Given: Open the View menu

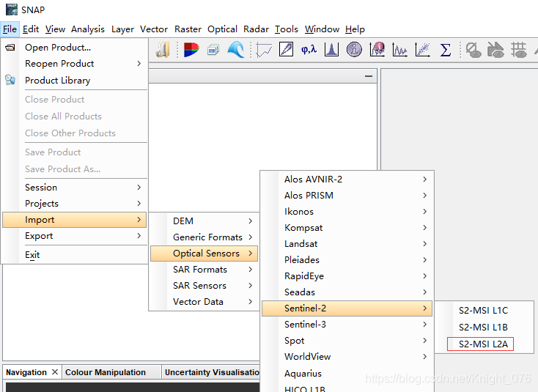Looking at the screenshot, I should click(55, 29).
